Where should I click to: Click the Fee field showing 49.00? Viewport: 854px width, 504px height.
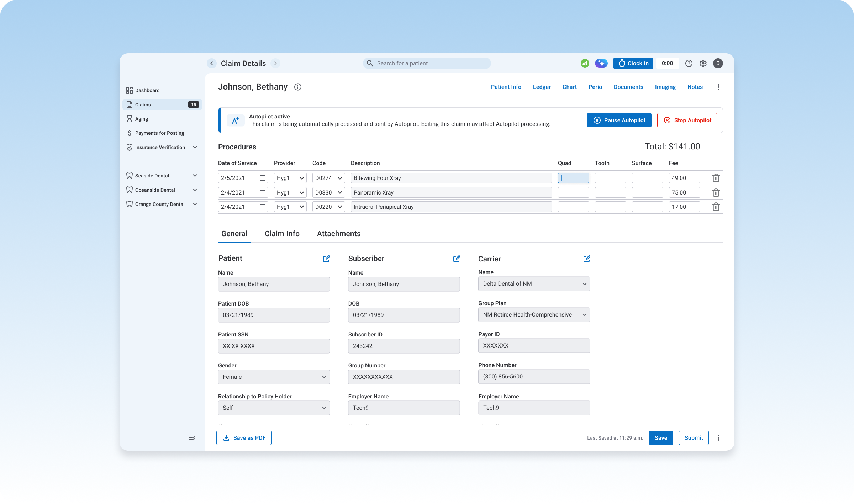coord(684,178)
